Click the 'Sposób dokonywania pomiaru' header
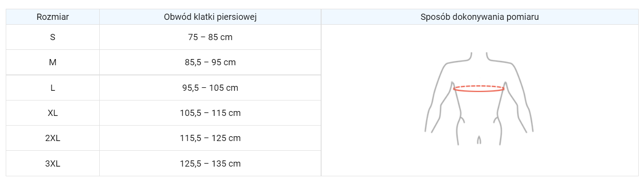Viewport: 644px width, 182px height. pyautogui.click(x=479, y=17)
